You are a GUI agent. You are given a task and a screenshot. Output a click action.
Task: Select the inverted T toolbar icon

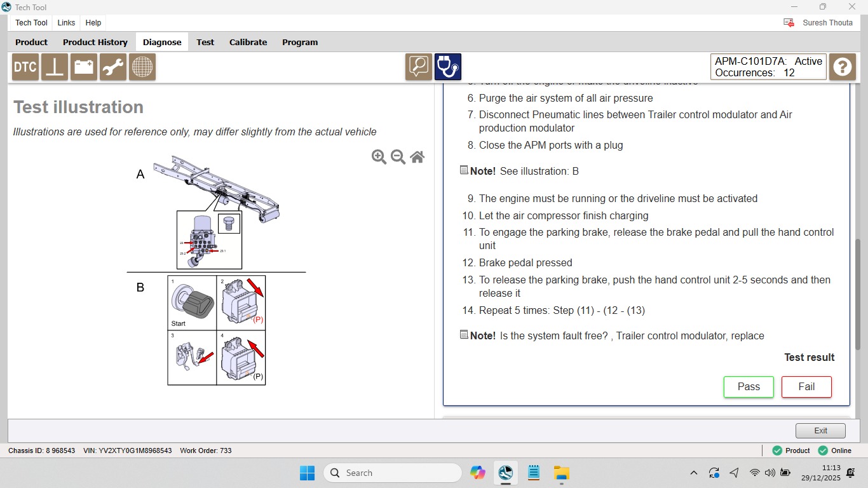(x=55, y=67)
